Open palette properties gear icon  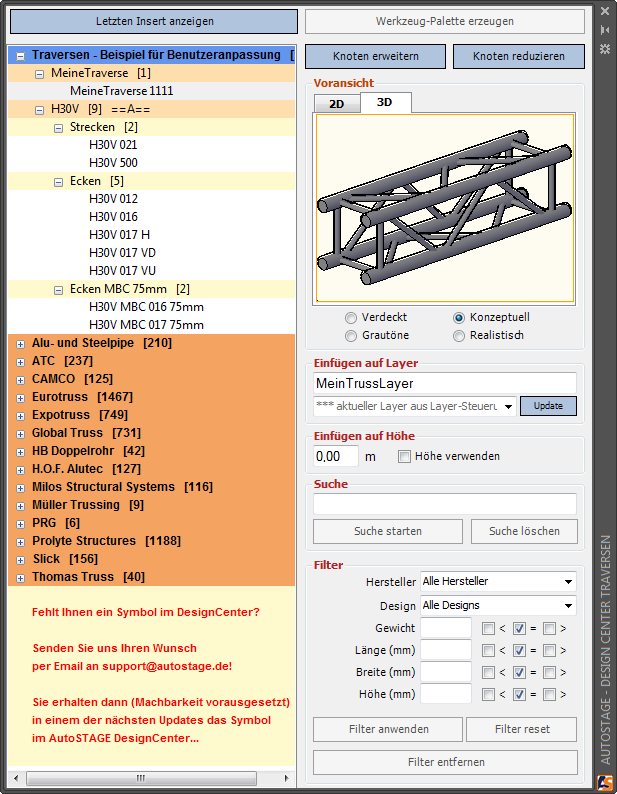604,49
